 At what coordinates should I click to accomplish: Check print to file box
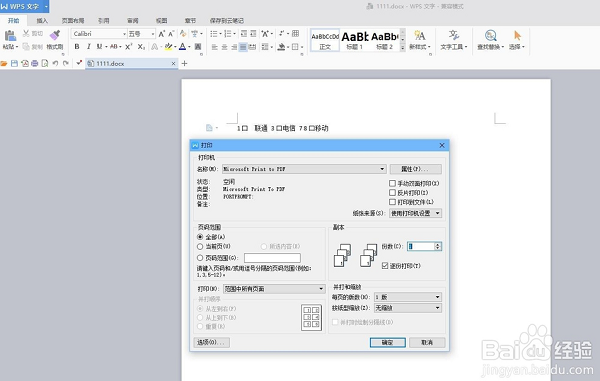click(392, 202)
